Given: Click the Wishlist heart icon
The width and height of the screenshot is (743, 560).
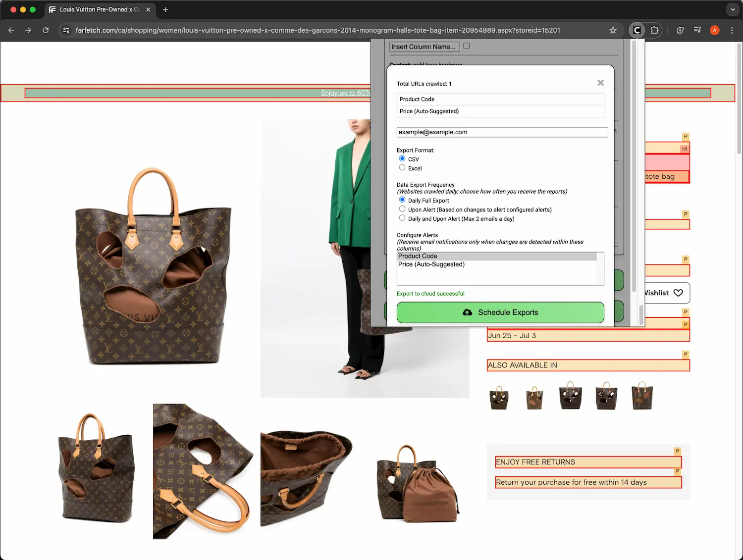Looking at the screenshot, I should (678, 293).
